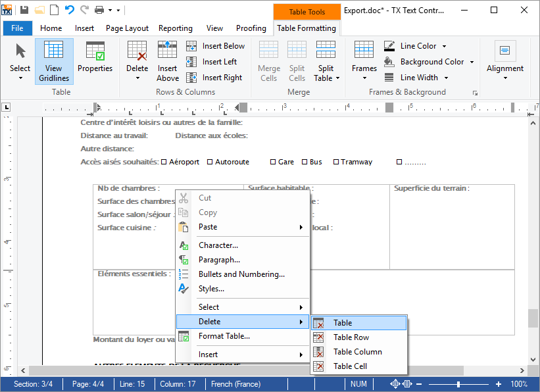Click Insert Below
Image resolution: width=540 pixels, height=392 pixels.
pyautogui.click(x=216, y=46)
